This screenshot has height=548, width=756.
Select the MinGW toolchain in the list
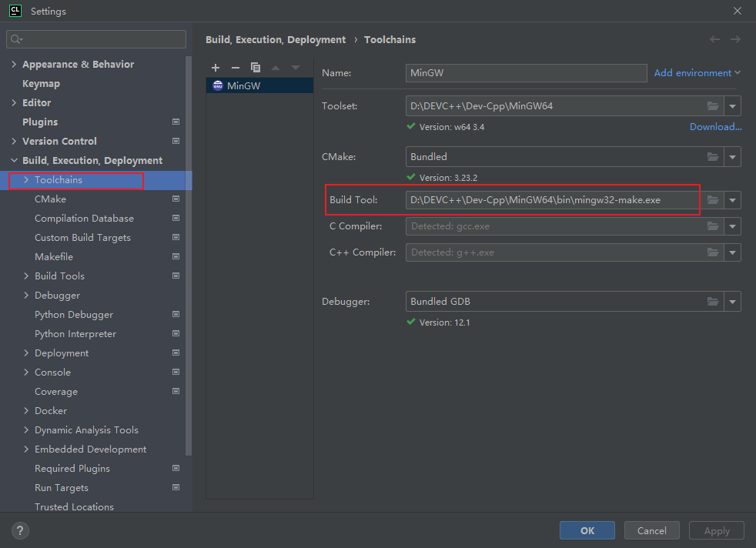(243, 86)
